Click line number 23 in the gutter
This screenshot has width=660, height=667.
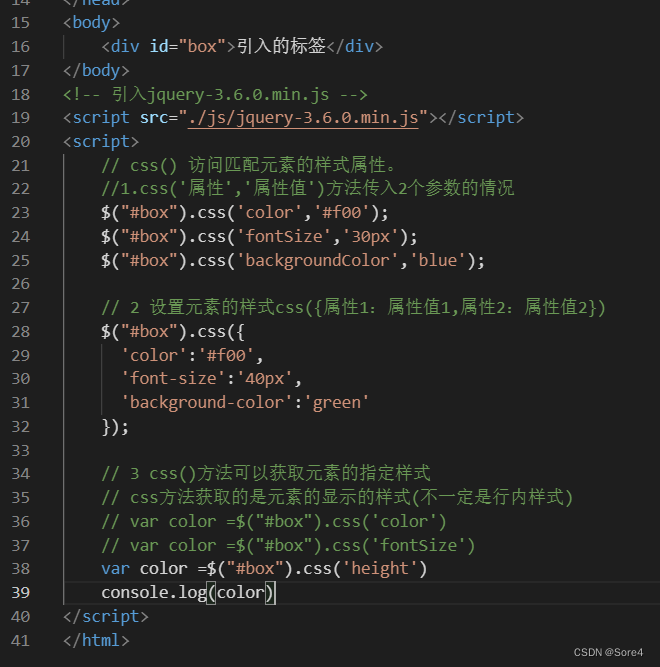[x=20, y=213]
